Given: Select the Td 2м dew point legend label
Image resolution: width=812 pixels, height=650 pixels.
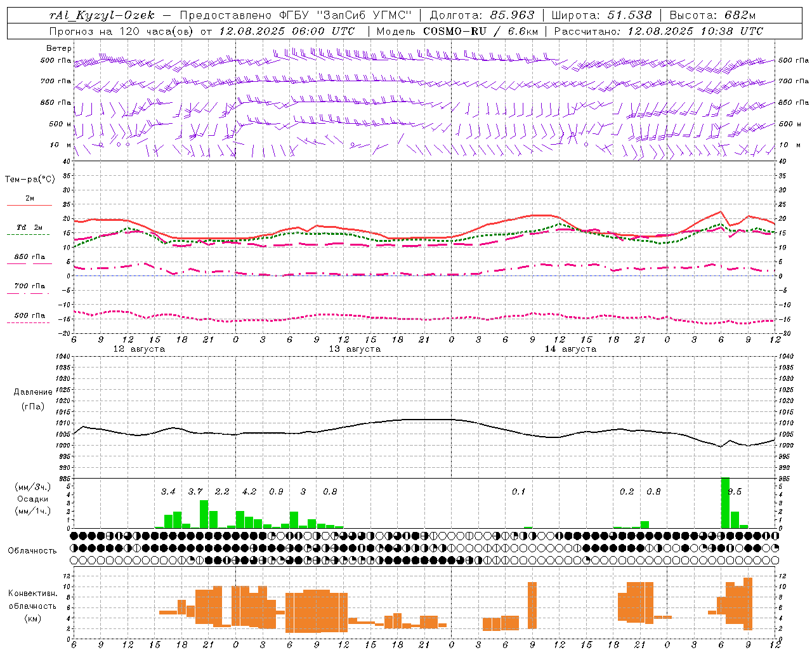Looking at the screenshot, I should click(30, 227).
